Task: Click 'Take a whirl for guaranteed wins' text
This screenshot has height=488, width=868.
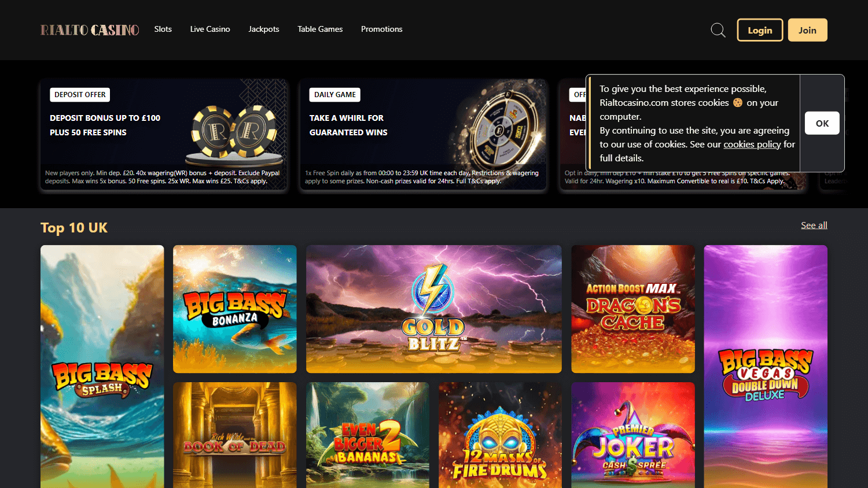Action: (348, 125)
